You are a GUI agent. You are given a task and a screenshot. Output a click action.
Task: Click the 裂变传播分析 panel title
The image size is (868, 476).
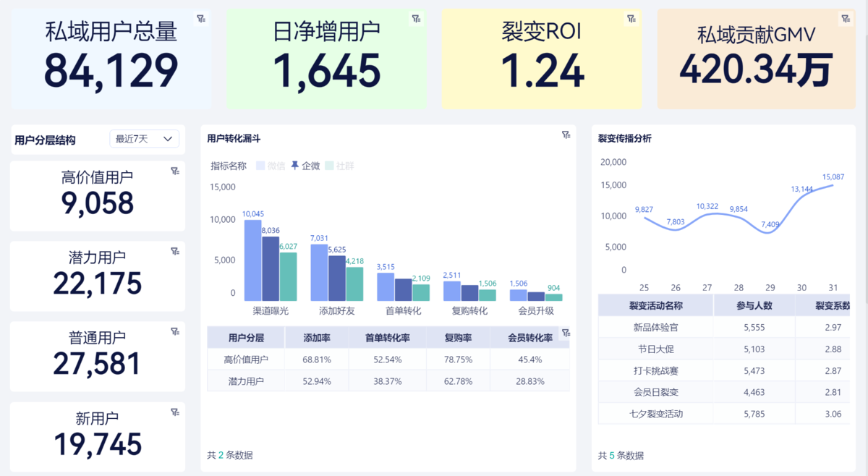(625, 138)
